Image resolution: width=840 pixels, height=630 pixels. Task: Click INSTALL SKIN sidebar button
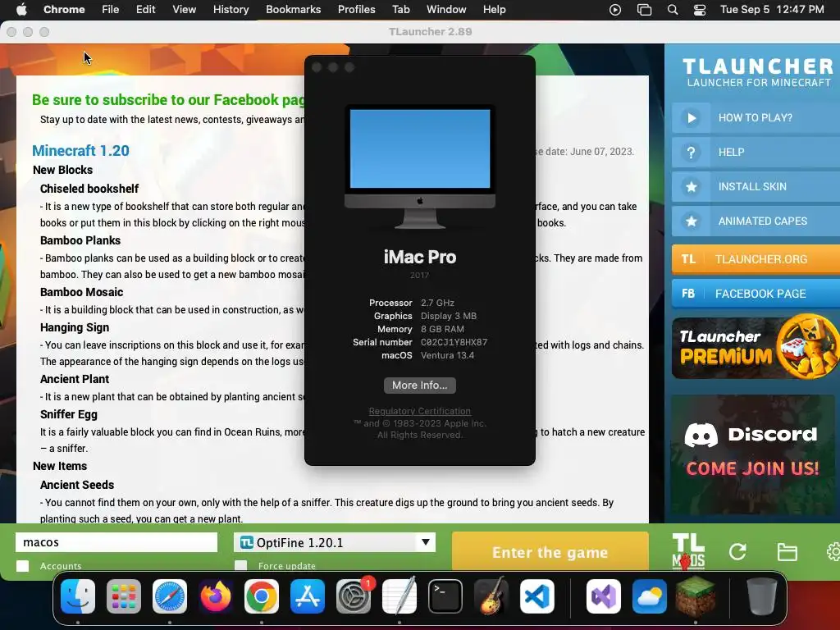tap(756, 186)
